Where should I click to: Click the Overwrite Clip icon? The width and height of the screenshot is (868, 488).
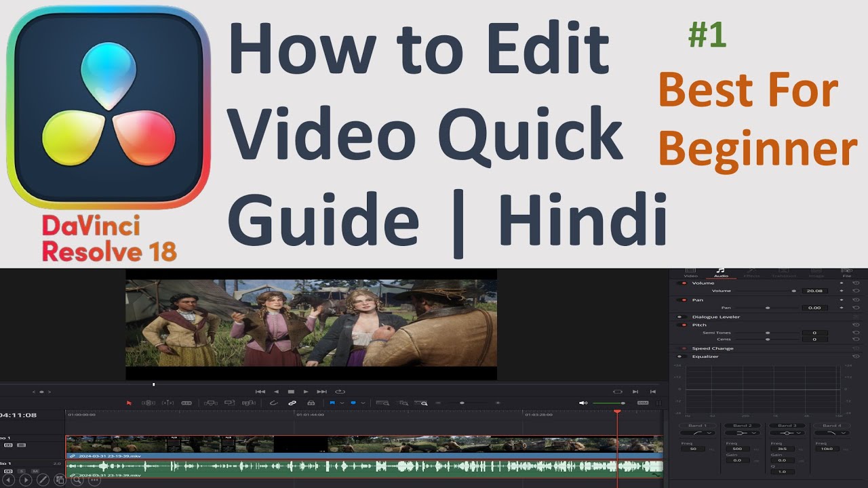pos(229,403)
